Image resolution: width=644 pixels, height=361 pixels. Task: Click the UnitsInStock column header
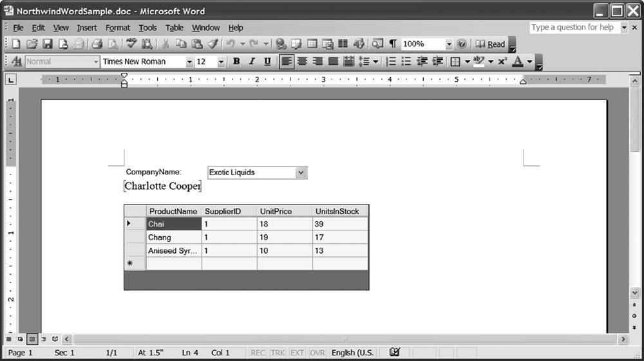[x=340, y=211]
